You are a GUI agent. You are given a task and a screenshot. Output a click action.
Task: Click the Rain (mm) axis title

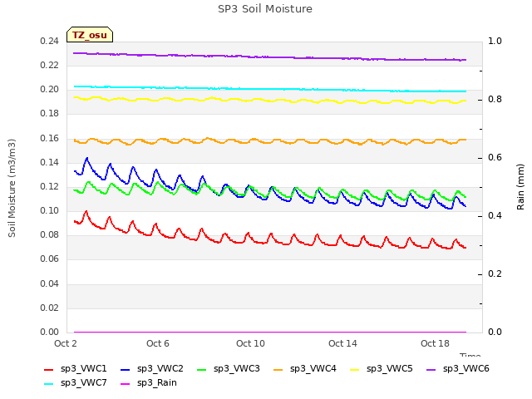(520, 187)
